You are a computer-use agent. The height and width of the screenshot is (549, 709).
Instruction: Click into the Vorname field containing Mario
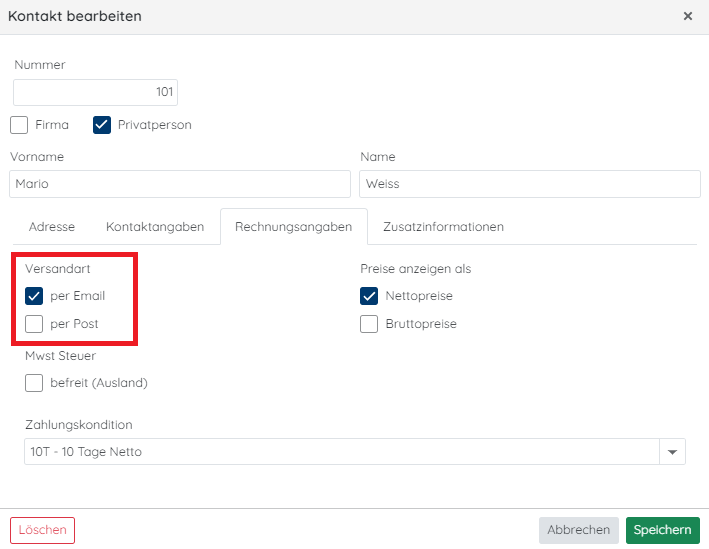point(180,184)
